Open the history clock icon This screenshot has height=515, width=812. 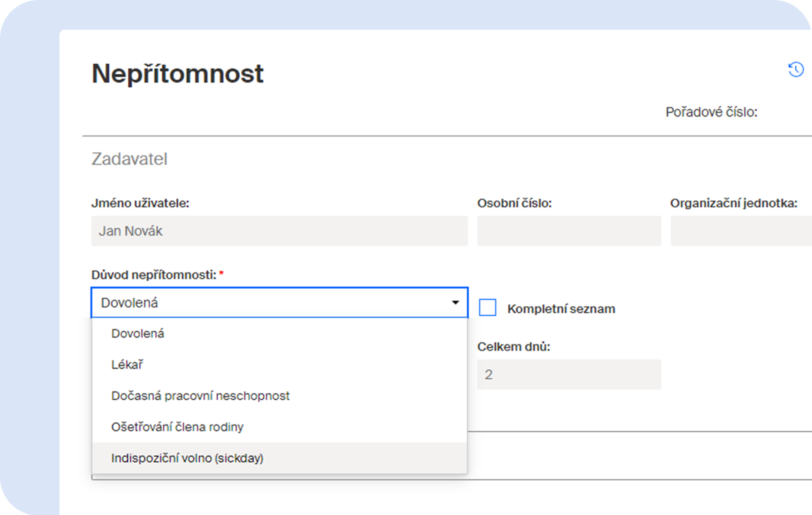click(796, 70)
